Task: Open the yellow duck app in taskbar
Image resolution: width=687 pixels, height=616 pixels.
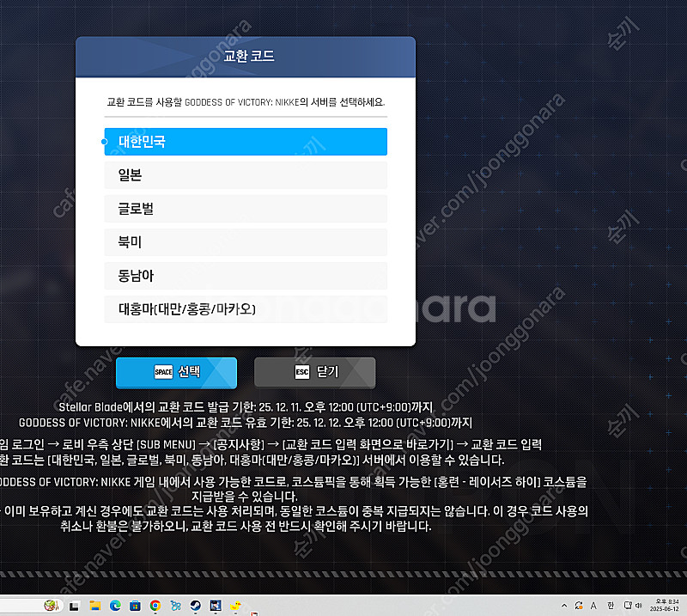Action: click(x=235, y=606)
